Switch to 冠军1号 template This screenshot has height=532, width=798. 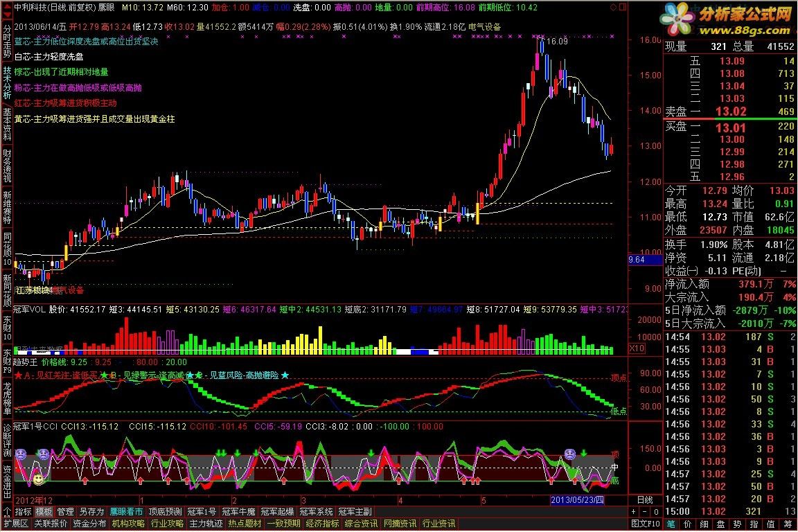click(x=202, y=512)
